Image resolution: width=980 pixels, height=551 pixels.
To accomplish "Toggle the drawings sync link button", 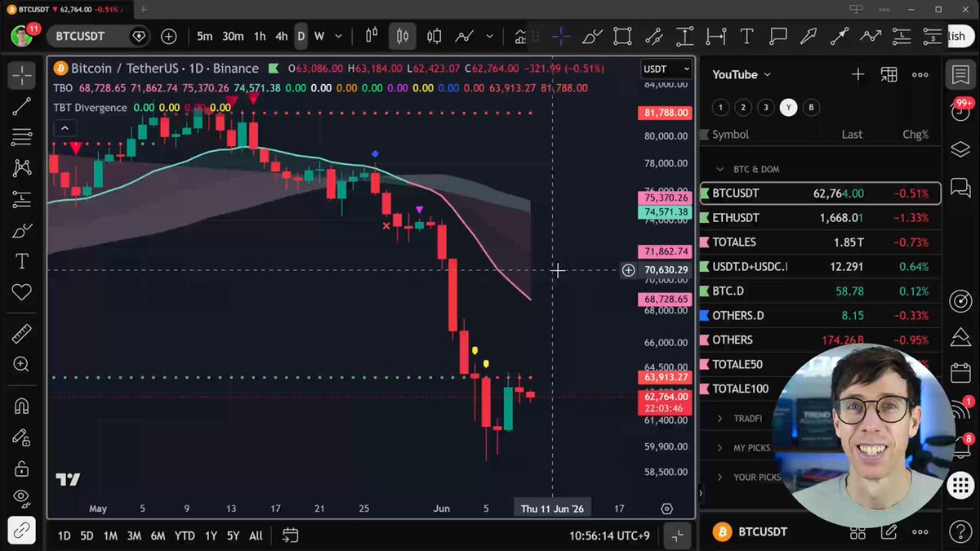I will coord(22,530).
